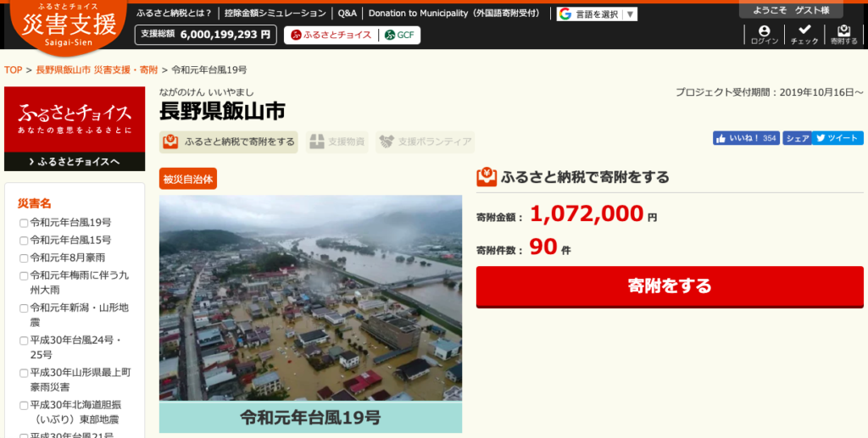
Task: Check the 平成30年山形県最上町豪雨災害 checkbox
Action: (24, 374)
